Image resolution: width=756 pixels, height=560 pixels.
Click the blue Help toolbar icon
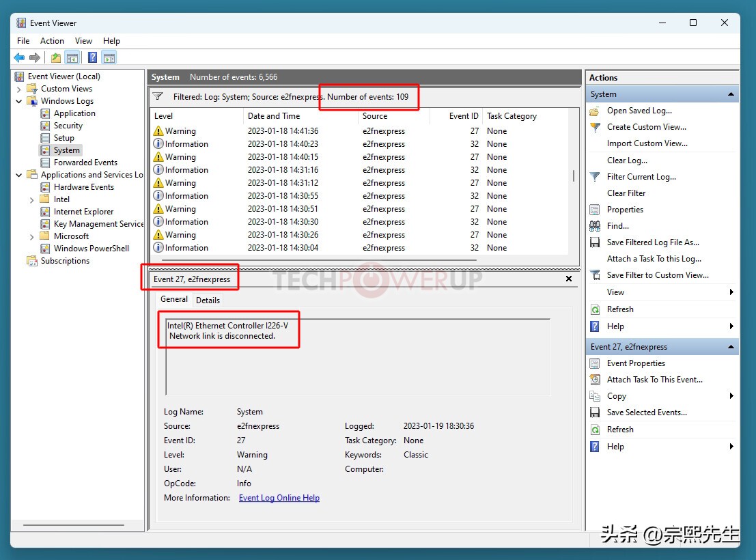[x=92, y=58]
